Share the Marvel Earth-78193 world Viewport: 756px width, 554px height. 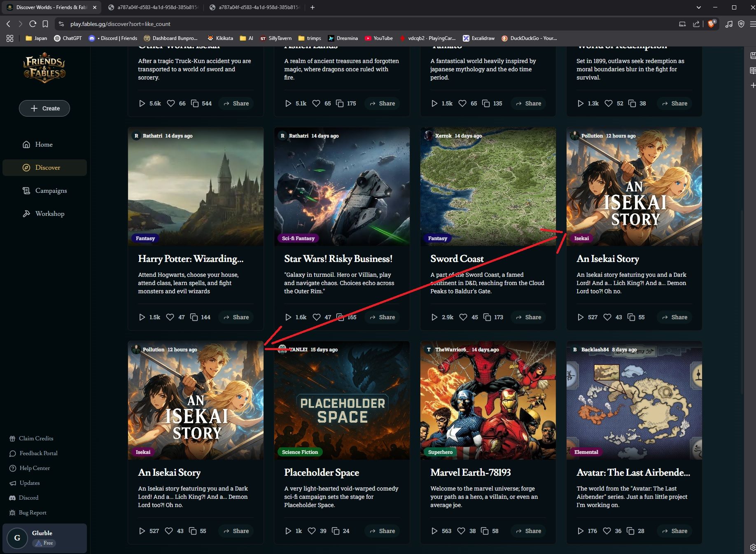pyautogui.click(x=529, y=531)
